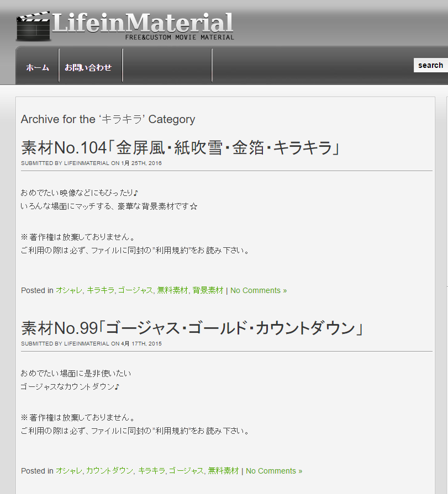Open the お問い合わせ menu item
This screenshot has width=448, height=494.
[x=88, y=67]
